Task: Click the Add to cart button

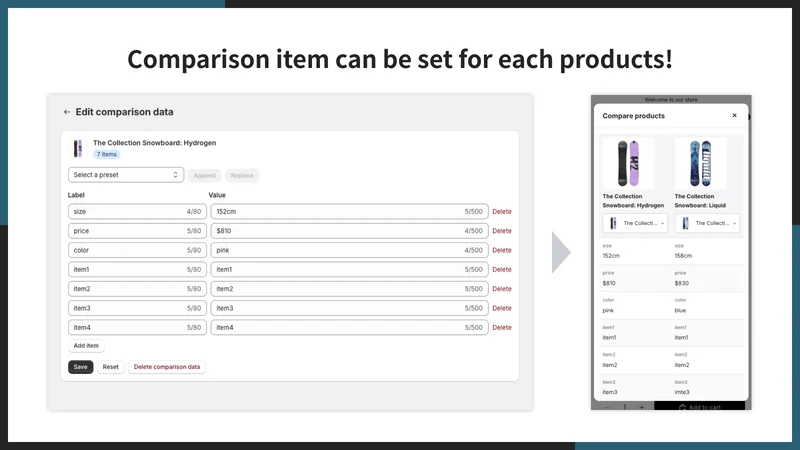Action: 699,407
